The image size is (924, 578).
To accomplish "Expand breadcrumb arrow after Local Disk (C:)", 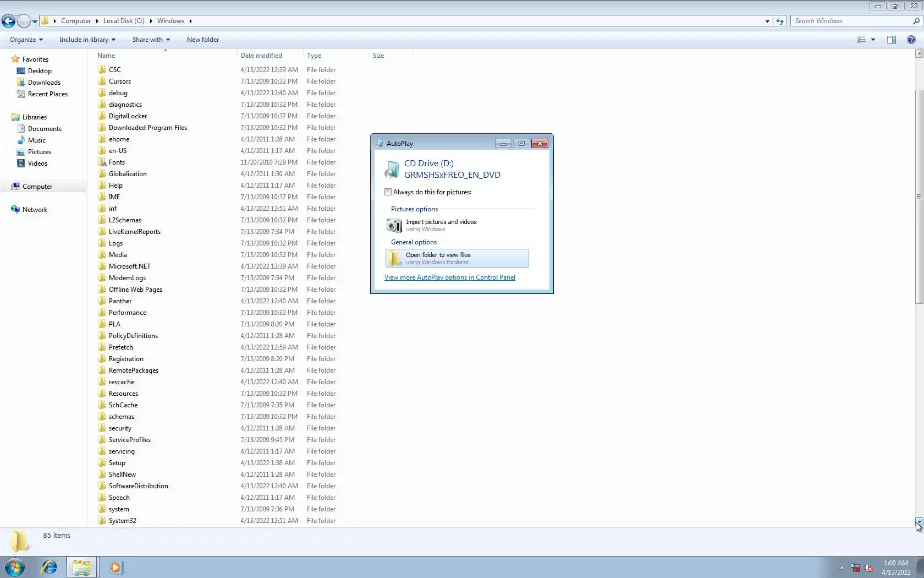I will click(151, 21).
